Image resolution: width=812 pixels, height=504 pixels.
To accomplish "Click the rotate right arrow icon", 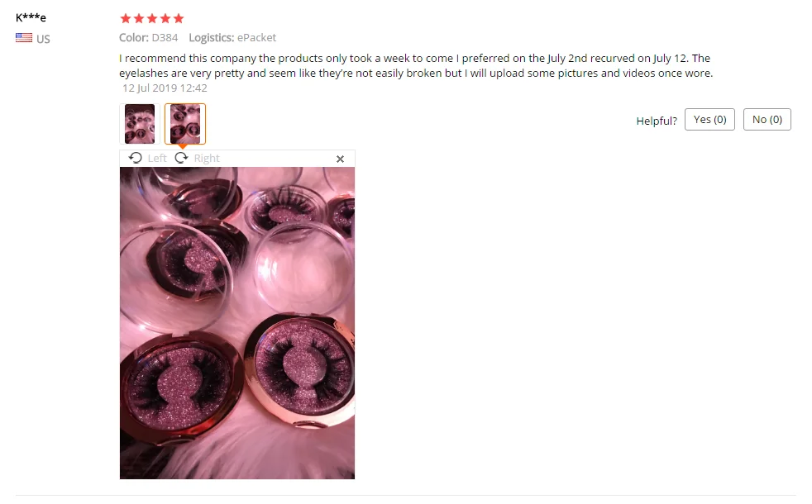I will pyautogui.click(x=181, y=158).
